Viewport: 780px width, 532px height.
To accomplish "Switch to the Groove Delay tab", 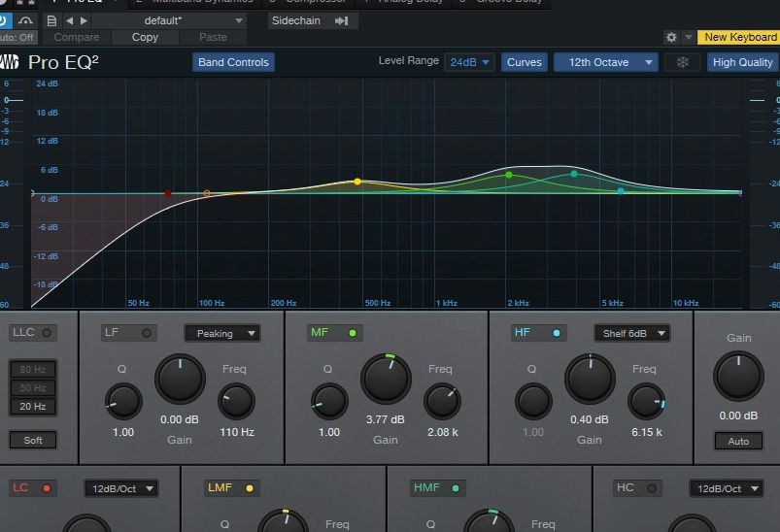I will [501, 2].
